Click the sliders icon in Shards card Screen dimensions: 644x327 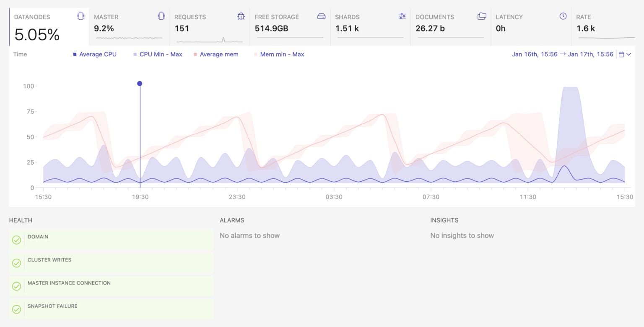click(x=402, y=16)
